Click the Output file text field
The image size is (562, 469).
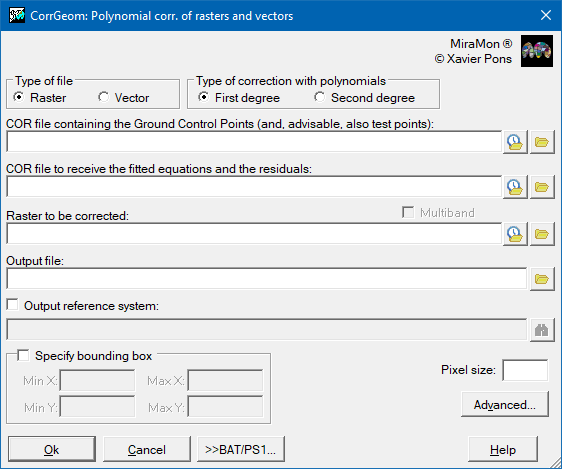(x=267, y=278)
